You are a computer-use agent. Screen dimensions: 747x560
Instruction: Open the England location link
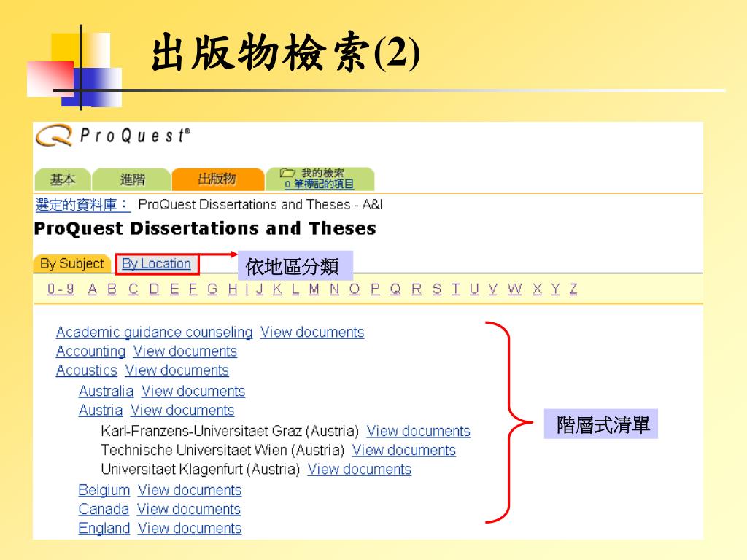point(104,529)
